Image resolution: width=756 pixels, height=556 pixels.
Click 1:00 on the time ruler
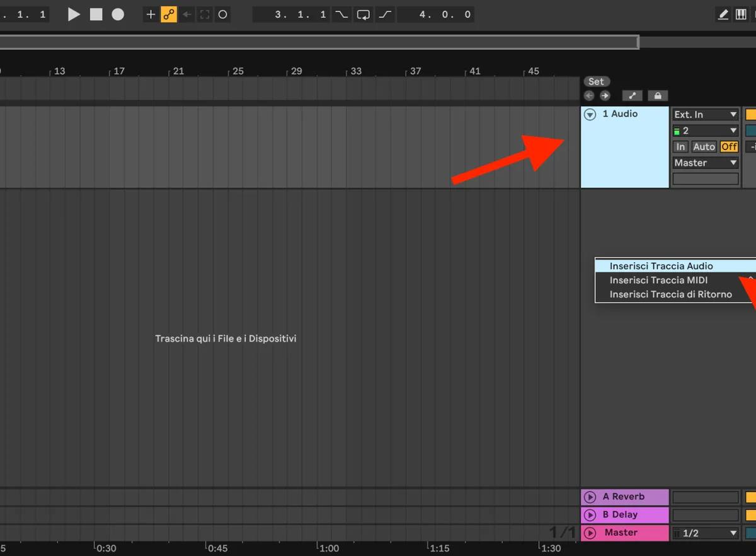click(x=329, y=548)
